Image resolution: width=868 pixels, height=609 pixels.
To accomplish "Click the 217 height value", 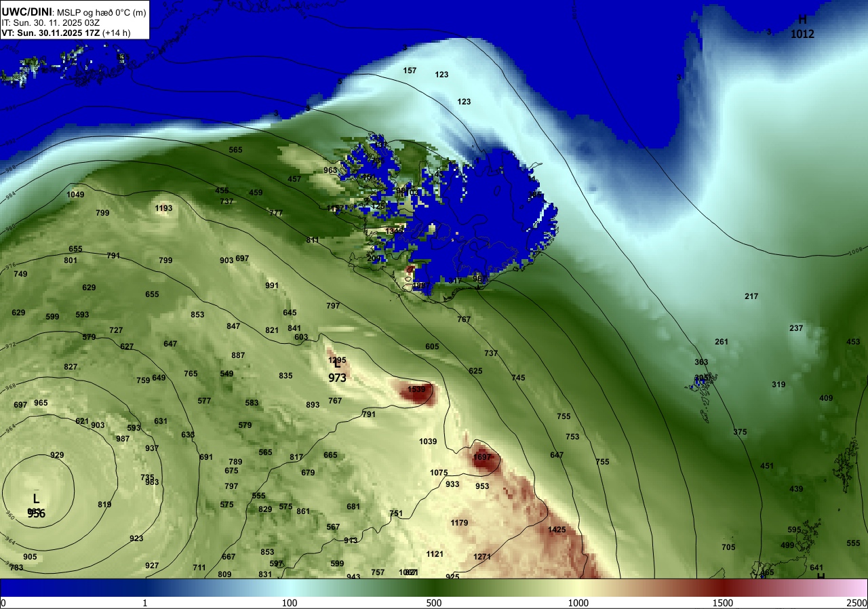I will point(751,296).
